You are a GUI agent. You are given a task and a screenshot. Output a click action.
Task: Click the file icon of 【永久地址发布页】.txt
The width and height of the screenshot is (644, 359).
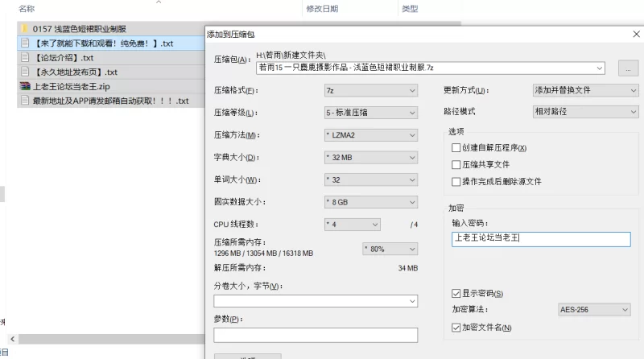(x=25, y=72)
